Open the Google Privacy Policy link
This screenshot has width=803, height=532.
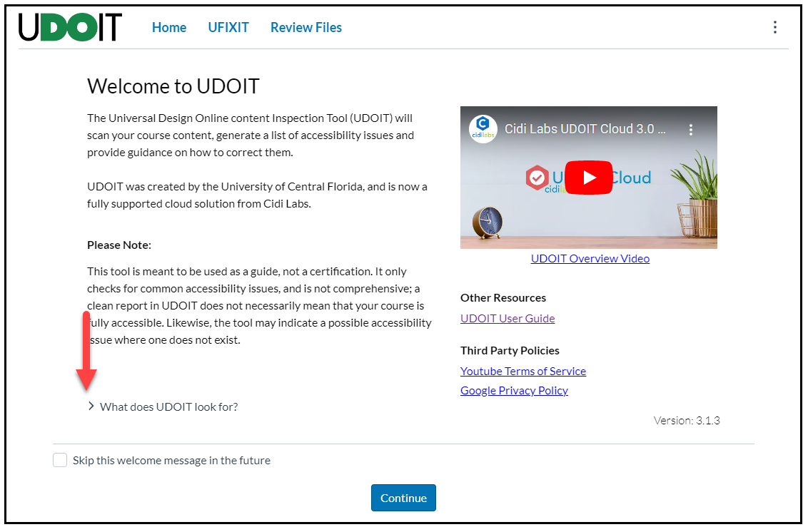click(514, 391)
